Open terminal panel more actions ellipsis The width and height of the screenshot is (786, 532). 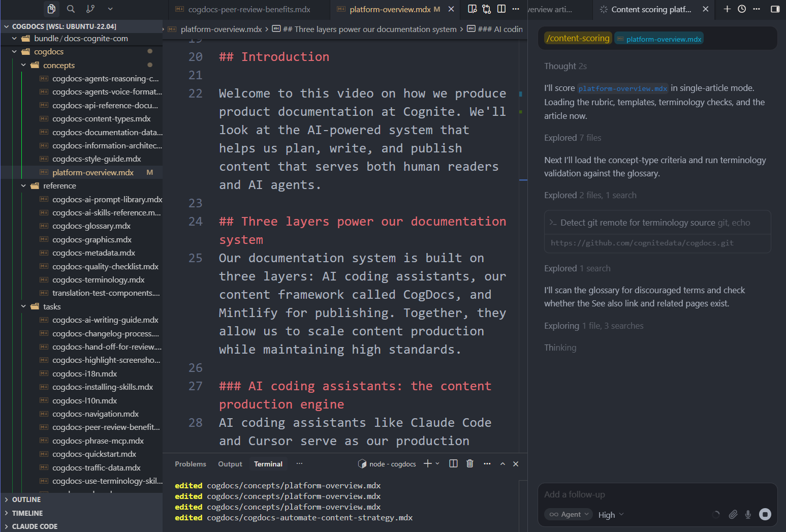pos(487,463)
